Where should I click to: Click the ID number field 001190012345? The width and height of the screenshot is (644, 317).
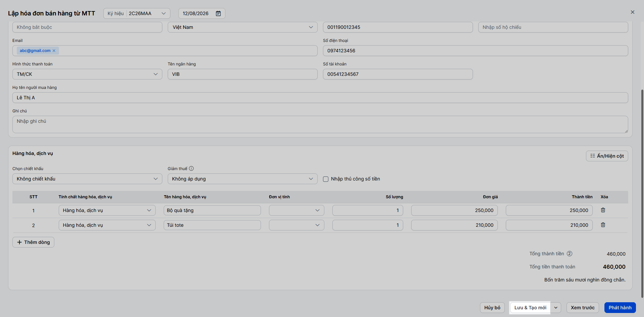398,27
